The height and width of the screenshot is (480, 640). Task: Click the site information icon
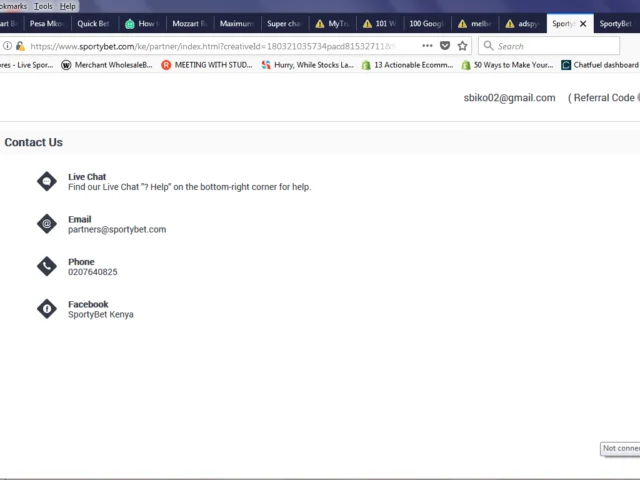click(7, 46)
